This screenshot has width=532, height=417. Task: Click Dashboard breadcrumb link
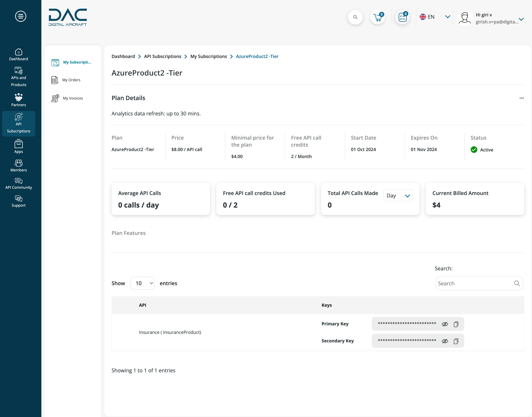click(x=123, y=56)
